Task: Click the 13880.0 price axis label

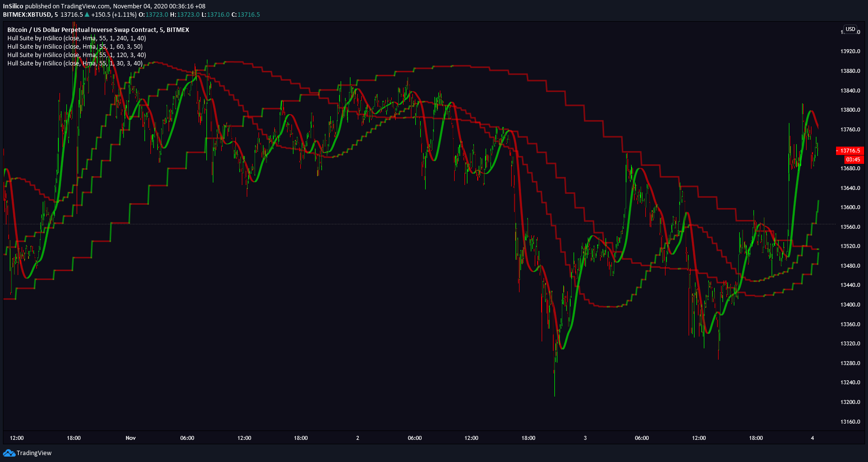Action: tap(850, 71)
